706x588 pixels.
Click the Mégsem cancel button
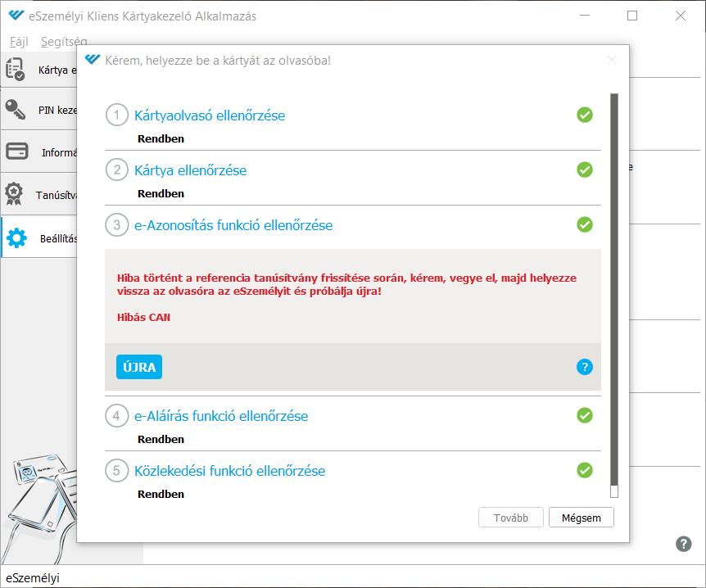(582, 518)
